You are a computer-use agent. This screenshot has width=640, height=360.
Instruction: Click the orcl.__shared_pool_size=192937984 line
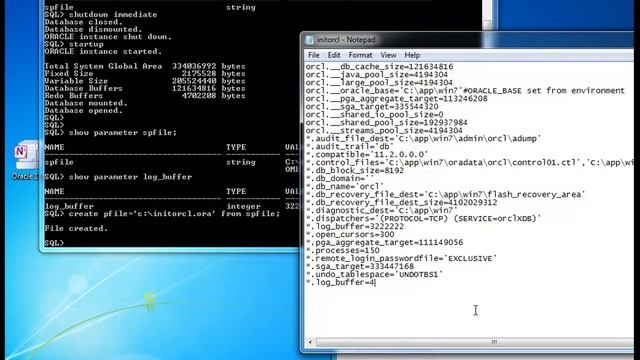click(386, 122)
